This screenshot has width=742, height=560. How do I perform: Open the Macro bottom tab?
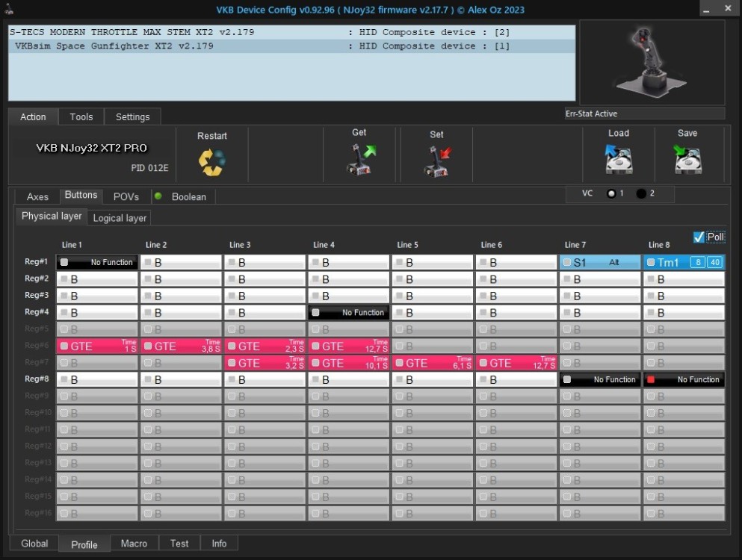pos(134,544)
